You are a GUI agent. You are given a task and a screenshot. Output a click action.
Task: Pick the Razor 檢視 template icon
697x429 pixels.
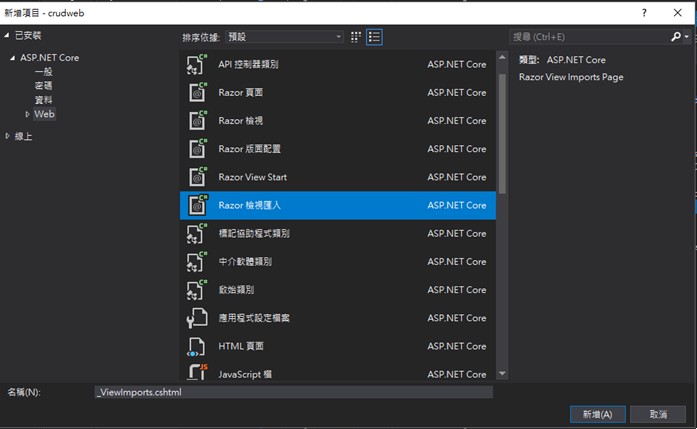(197, 120)
